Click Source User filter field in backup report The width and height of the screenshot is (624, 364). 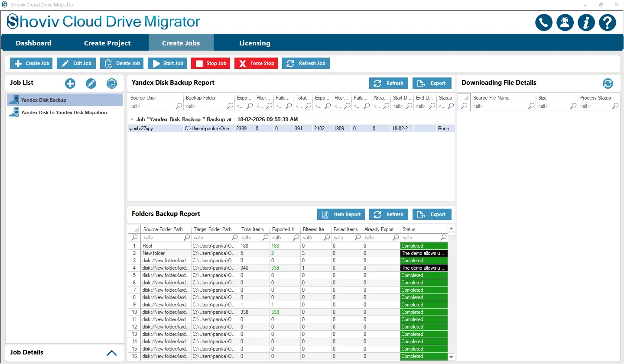[156, 106]
